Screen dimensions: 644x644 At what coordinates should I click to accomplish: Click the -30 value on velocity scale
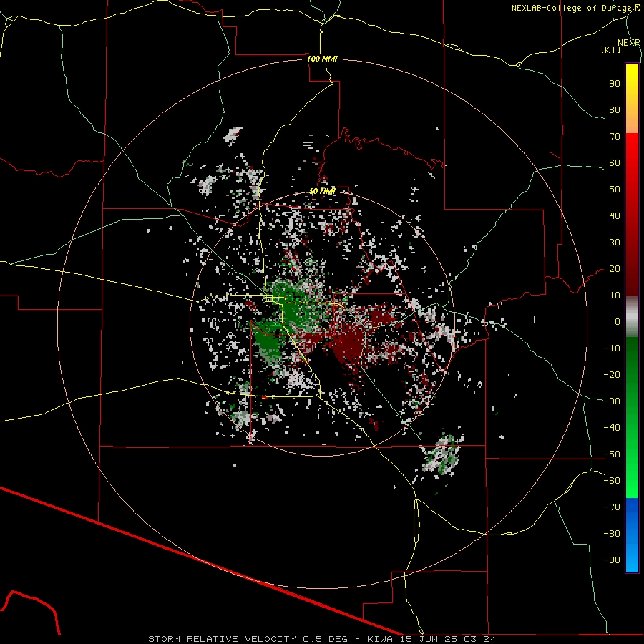[612, 401]
